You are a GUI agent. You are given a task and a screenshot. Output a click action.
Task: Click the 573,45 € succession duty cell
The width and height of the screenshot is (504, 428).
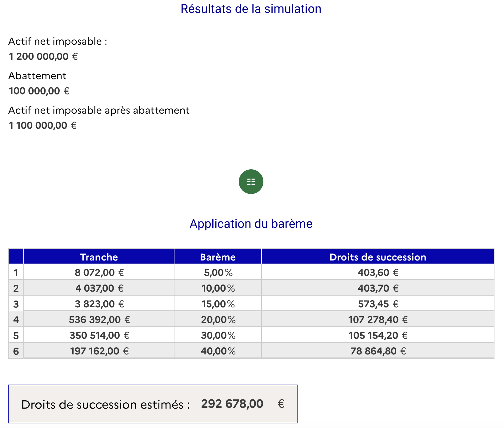click(378, 304)
